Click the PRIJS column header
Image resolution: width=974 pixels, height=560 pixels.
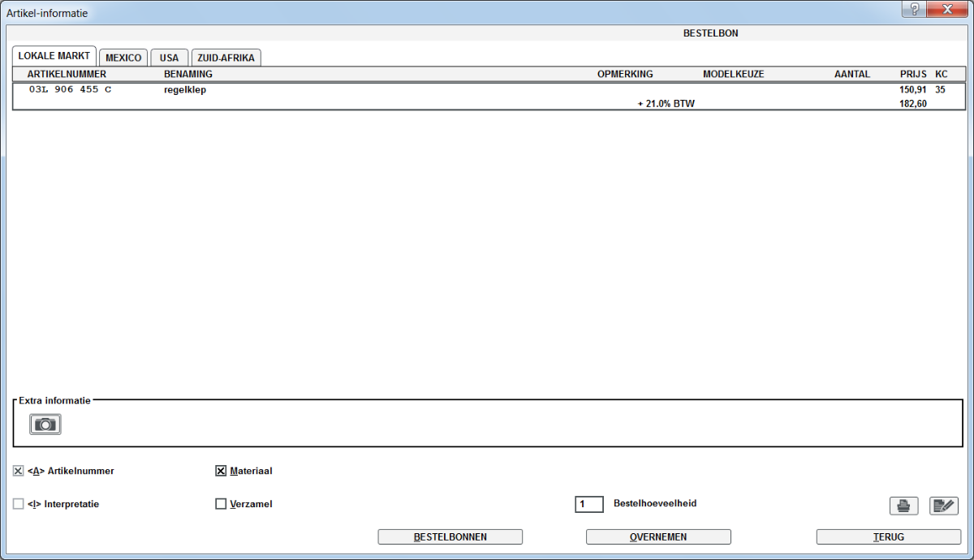[x=913, y=74]
